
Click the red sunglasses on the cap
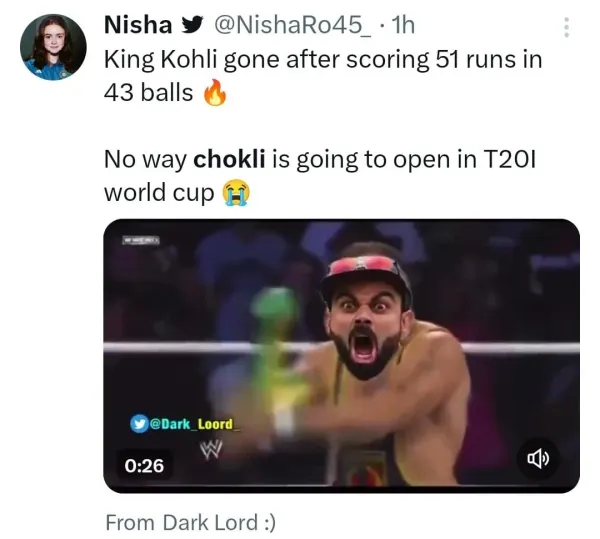point(364,265)
